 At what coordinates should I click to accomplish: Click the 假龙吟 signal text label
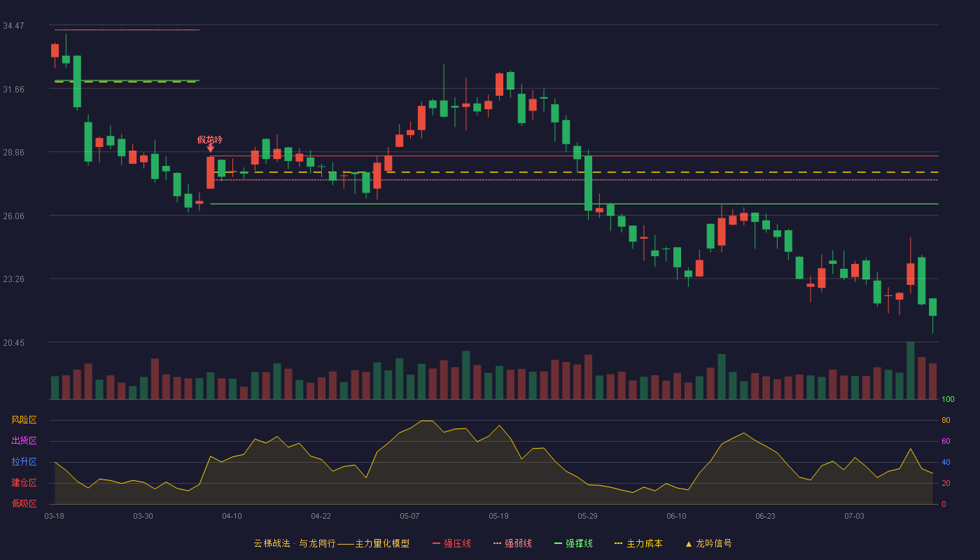210,139
